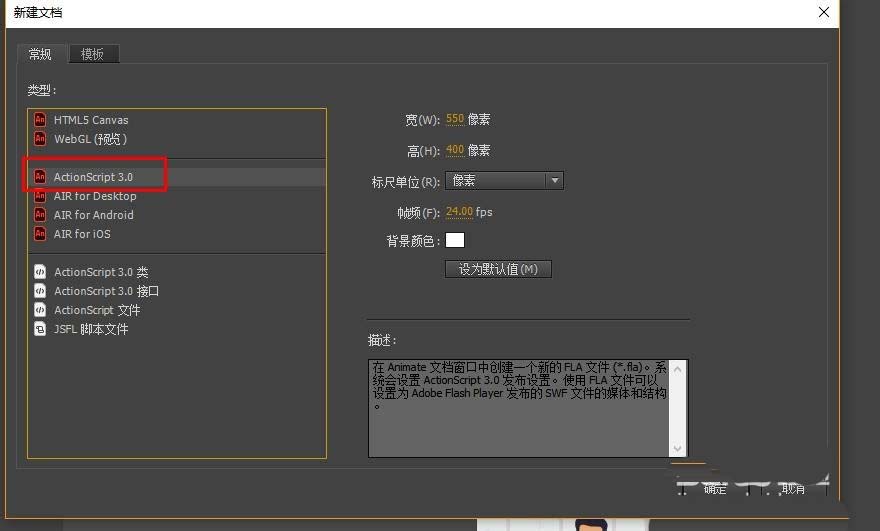Switch to the 模板 tab
The image size is (880, 531).
(x=93, y=54)
